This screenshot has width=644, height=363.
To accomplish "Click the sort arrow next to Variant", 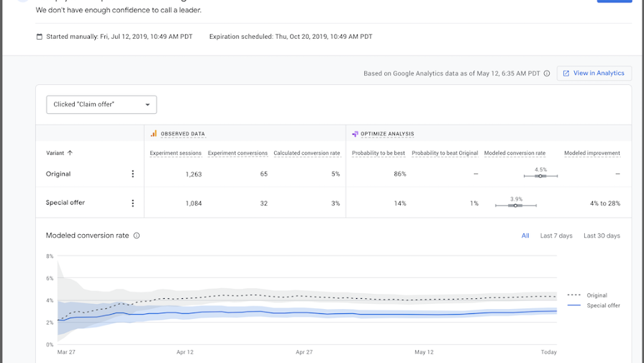I will click(70, 153).
